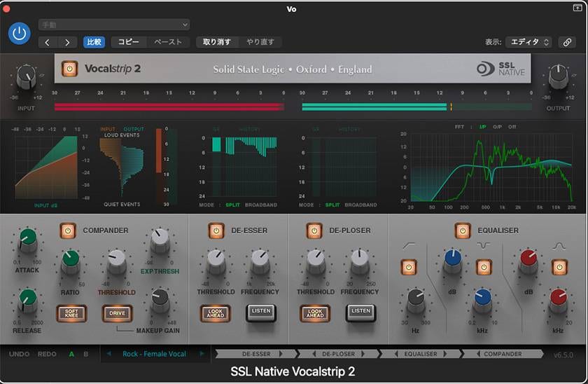Set de-esser mode to SPLIT
The width and height of the screenshot is (588, 384).
[232, 205]
